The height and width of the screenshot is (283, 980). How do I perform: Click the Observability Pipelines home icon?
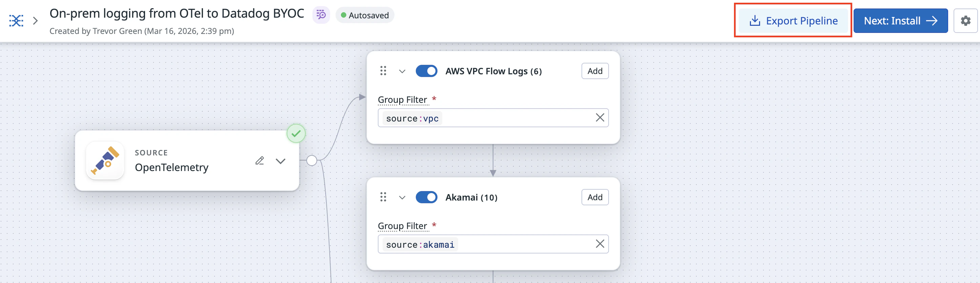point(16,21)
